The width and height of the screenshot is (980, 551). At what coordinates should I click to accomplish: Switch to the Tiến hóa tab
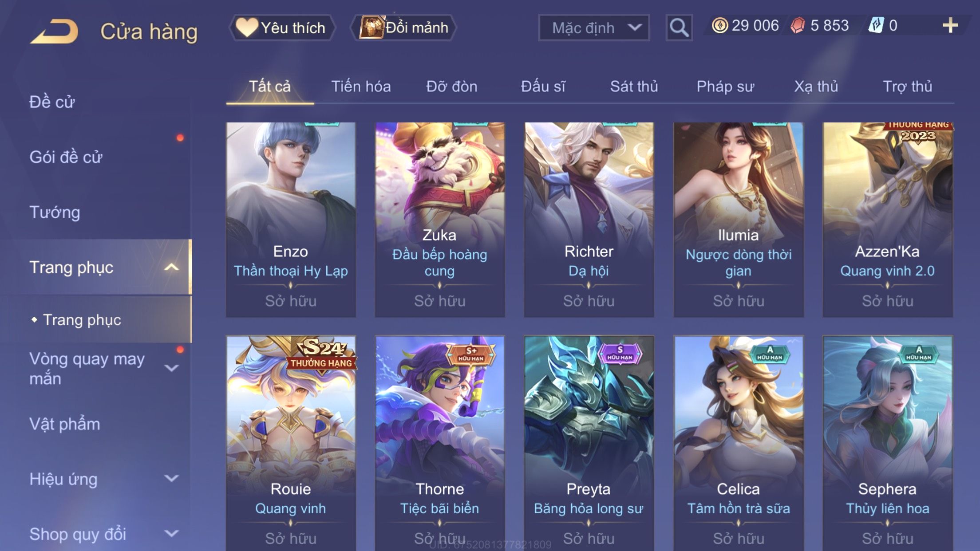[x=361, y=87]
